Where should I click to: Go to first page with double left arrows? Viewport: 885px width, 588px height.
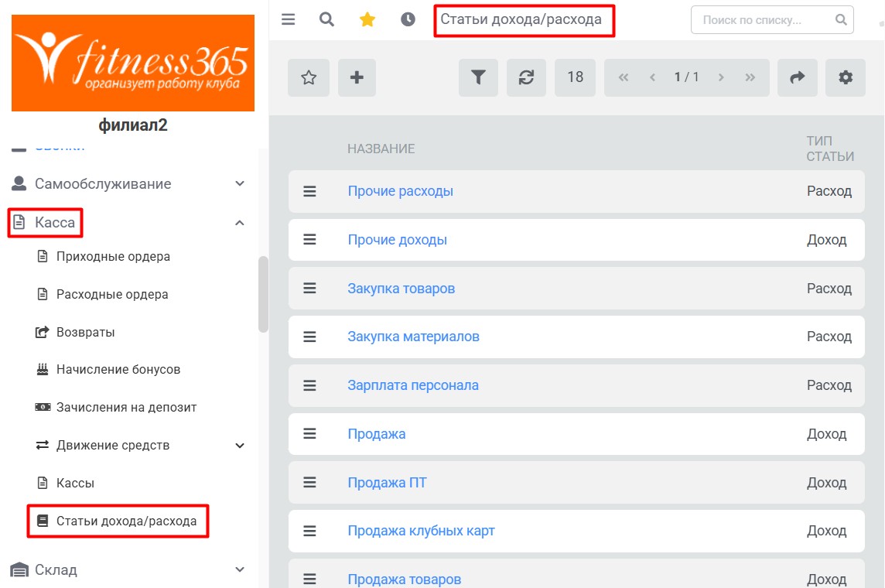point(623,77)
